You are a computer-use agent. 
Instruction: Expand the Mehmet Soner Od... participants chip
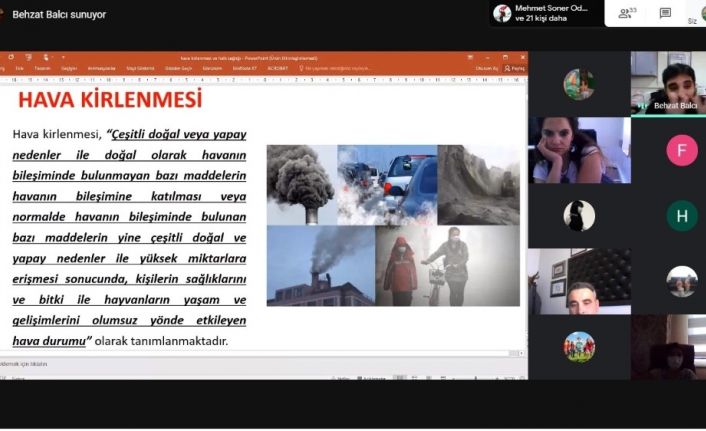(x=546, y=13)
